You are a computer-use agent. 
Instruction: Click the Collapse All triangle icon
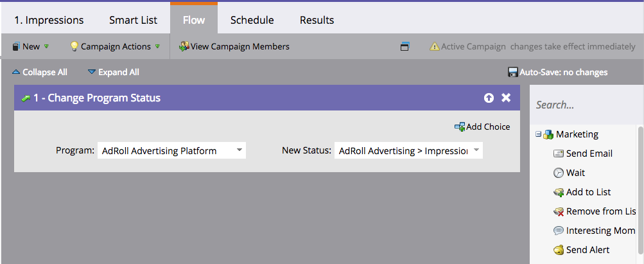click(x=16, y=72)
